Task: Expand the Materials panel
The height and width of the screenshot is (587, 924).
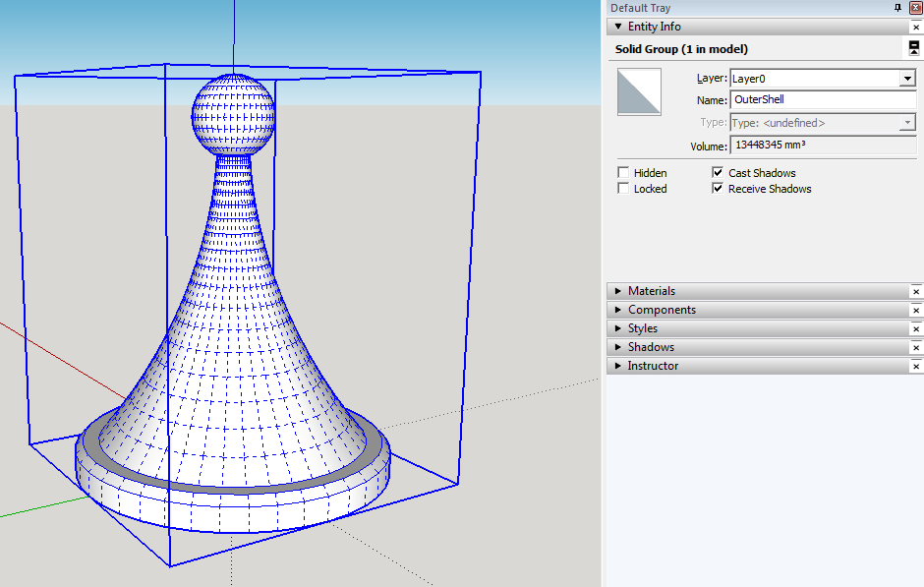Action: (617, 290)
